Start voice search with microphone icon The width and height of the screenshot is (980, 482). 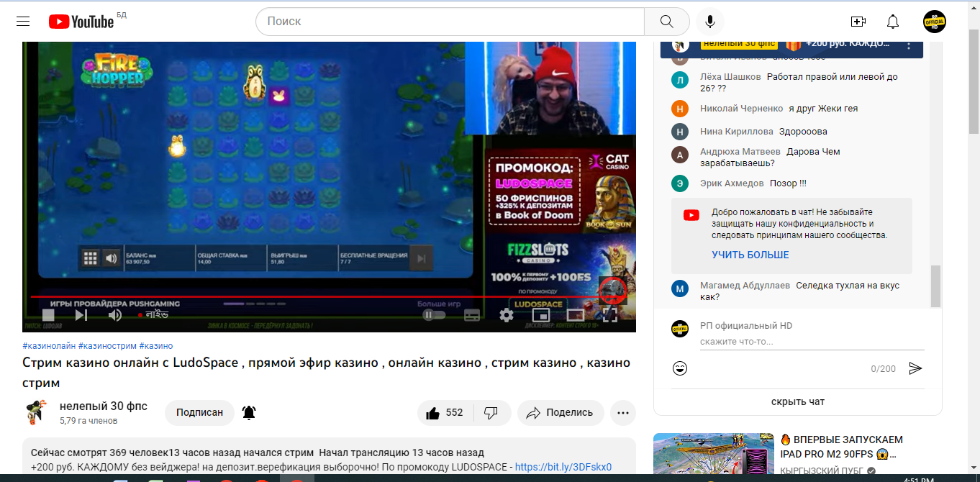710,22
